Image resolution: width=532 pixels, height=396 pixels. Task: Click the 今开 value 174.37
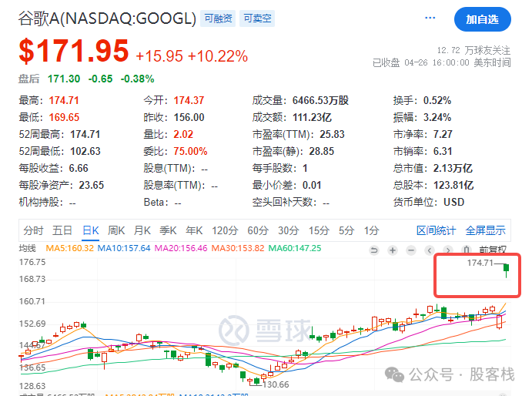189,100
